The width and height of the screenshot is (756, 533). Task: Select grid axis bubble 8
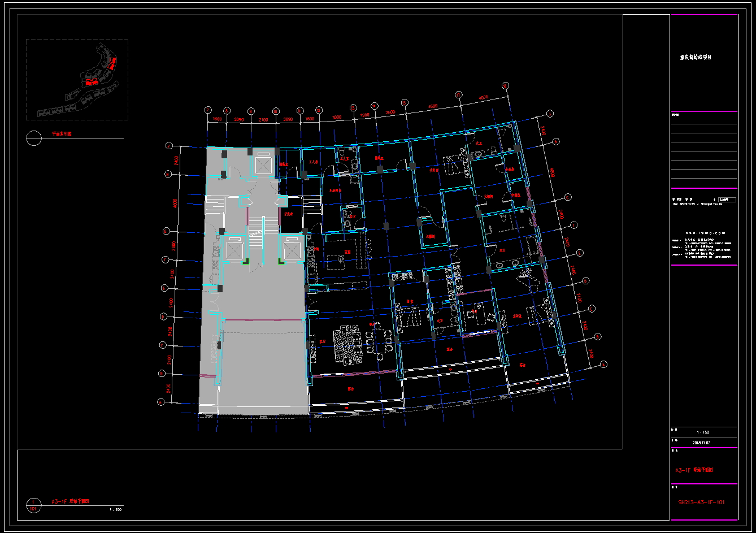(227, 111)
